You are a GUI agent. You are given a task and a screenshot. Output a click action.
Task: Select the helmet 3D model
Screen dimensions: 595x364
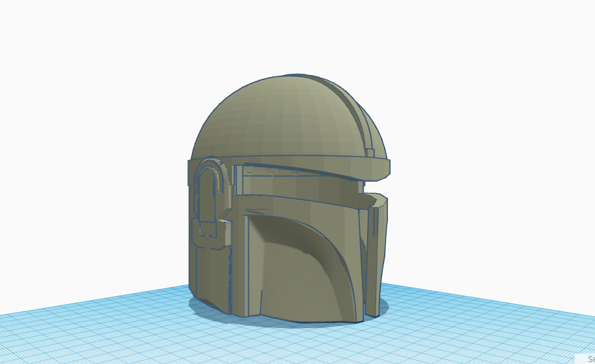289,199
